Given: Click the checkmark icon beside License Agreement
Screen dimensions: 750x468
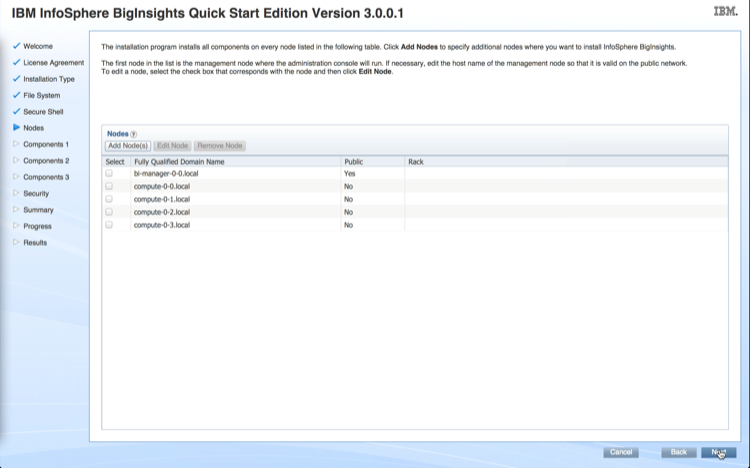Looking at the screenshot, I should (x=17, y=62).
